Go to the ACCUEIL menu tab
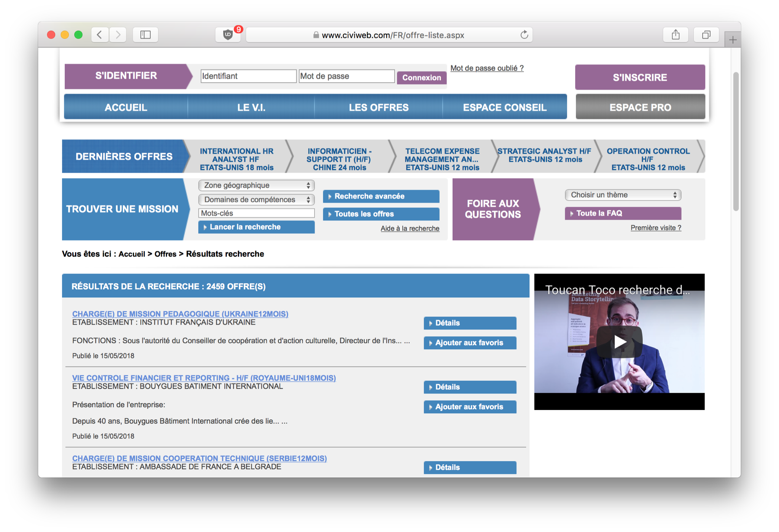The width and height of the screenshot is (779, 532). tap(126, 107)
